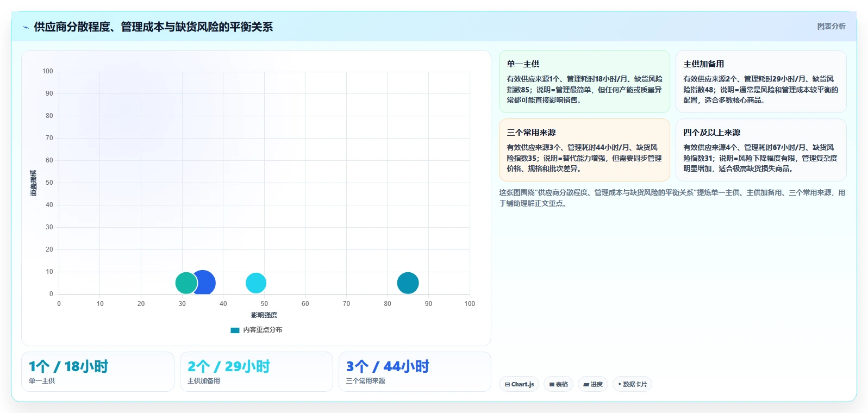Open the 三个常用来源 info card
Image resolution: width=868 pixels, height=413 pixels.
(x=584, y=150)
